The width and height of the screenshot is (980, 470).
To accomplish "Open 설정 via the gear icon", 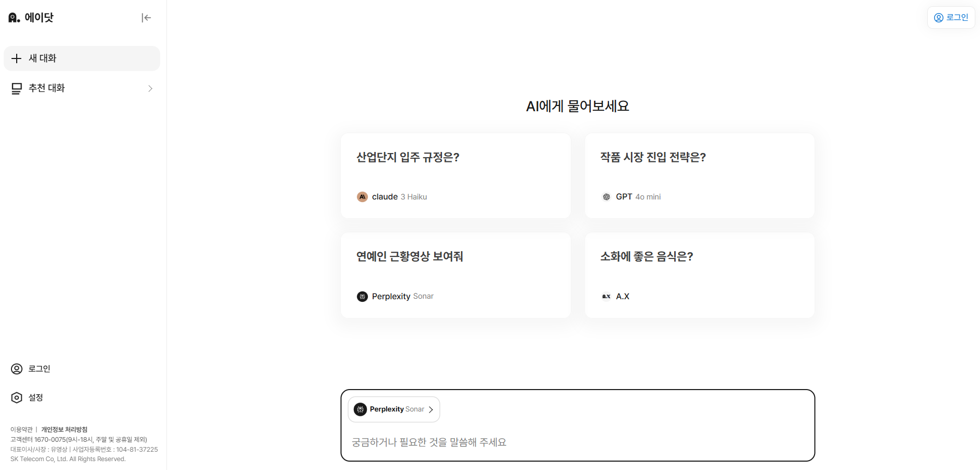I will pyautogui.click(x=16, y=397).
